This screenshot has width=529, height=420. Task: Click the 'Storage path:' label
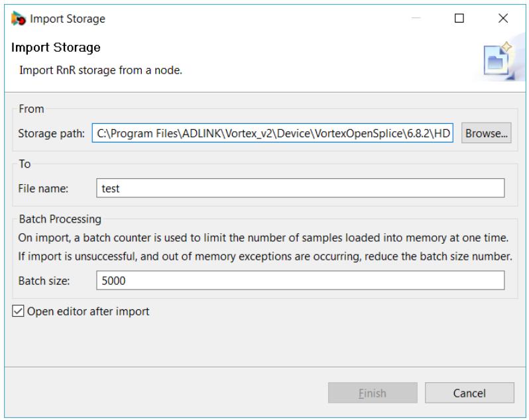(x=51, y=133)
